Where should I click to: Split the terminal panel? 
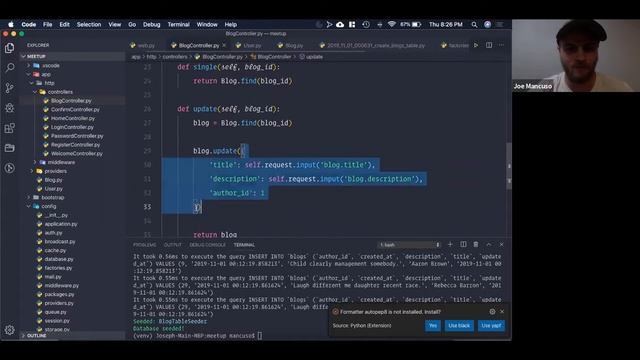pos(463,244)
